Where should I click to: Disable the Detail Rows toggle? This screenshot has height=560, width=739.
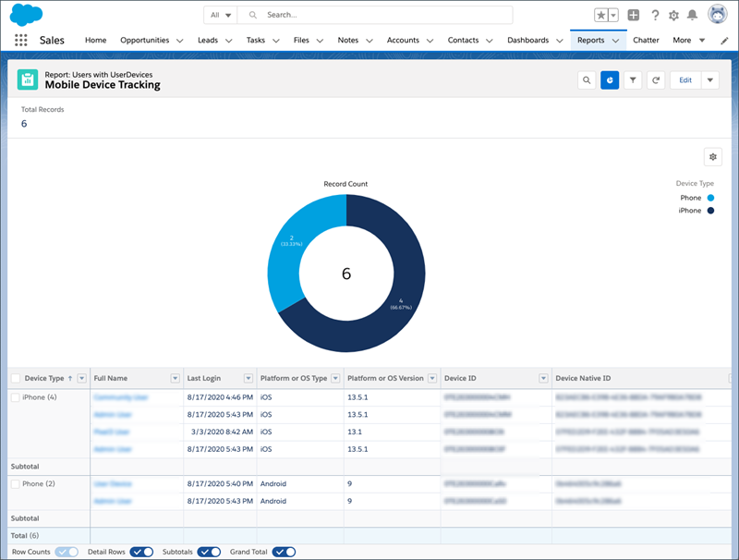pos(139,551)
